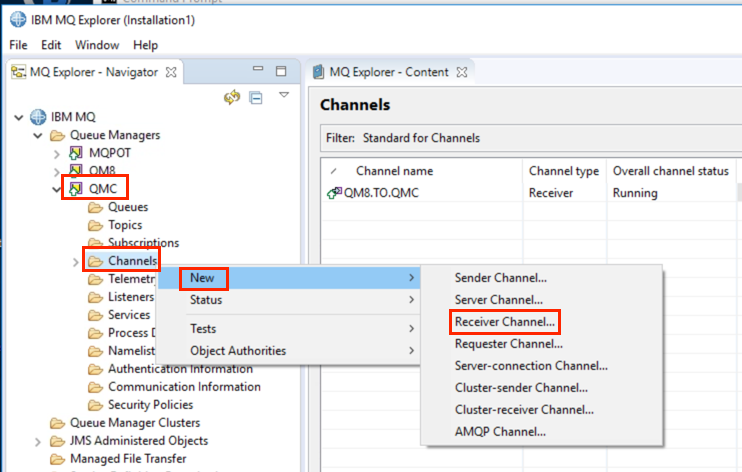Collapse the IBM MQ root node
The height and width of the screenshot is (472, 742).
click(x=18, y=117)
